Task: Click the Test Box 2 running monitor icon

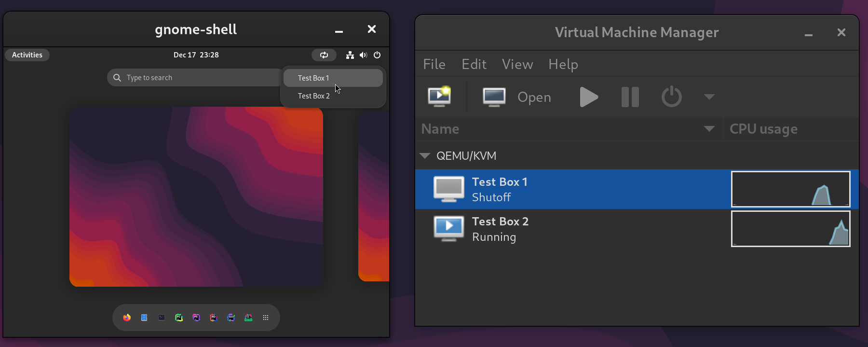Action: (449, 229)
